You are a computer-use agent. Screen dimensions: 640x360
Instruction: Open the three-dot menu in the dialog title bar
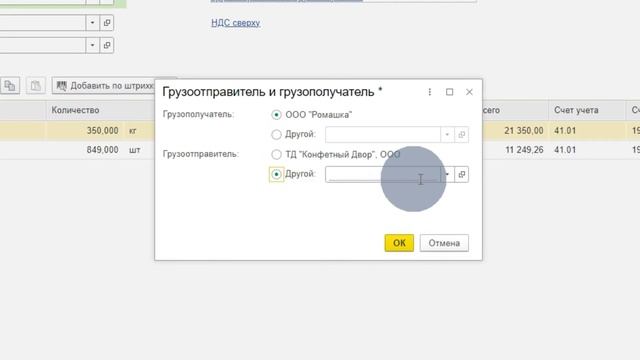pyautogui.click(x=429, y=92)
